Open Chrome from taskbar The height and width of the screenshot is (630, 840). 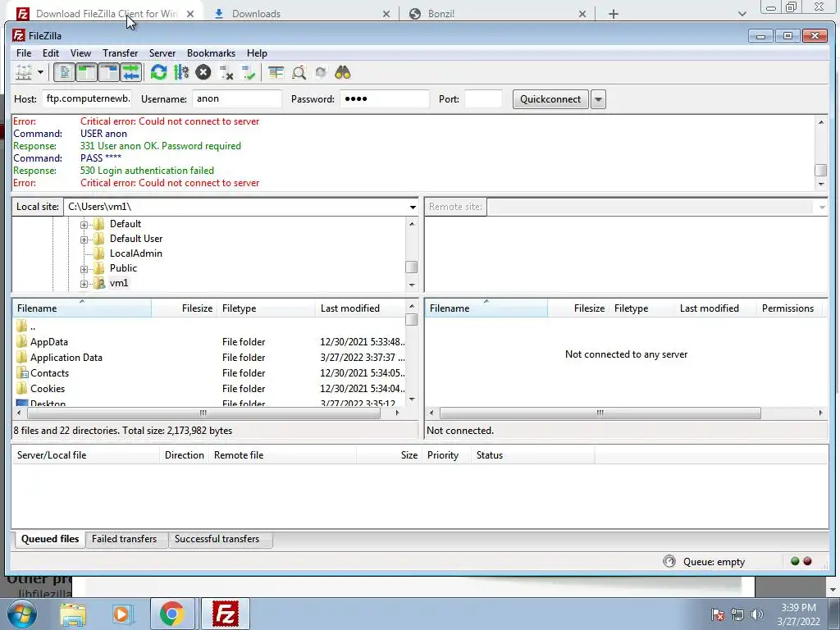[171, 614]
